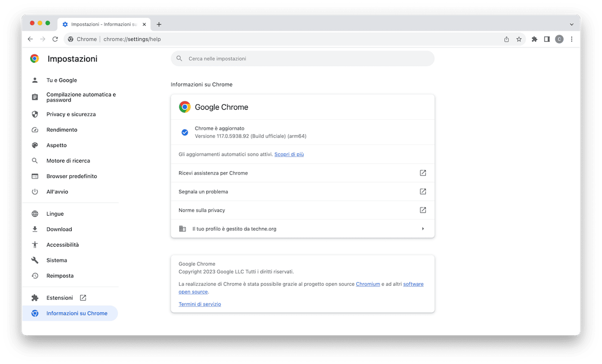Click the Cerca nelle impostazioni search field
The height and width of the screenshot is (364, 602).
click(302, 58)
